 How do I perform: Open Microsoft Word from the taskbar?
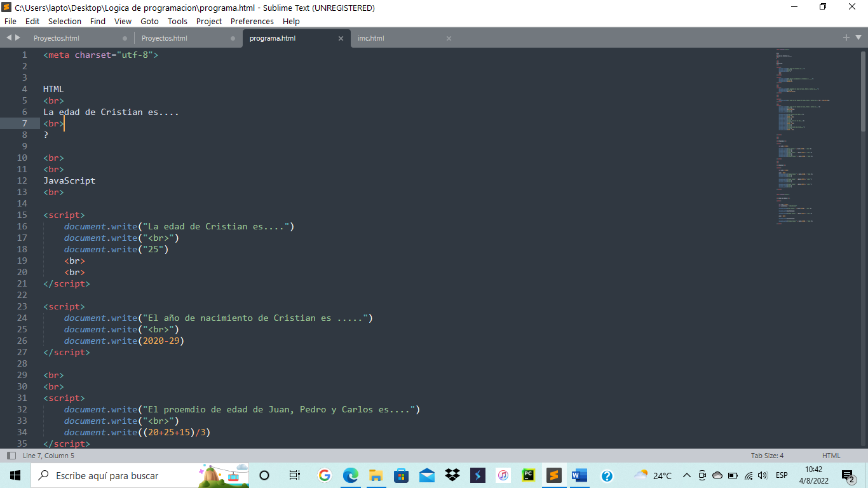click(x=579, y=475)
